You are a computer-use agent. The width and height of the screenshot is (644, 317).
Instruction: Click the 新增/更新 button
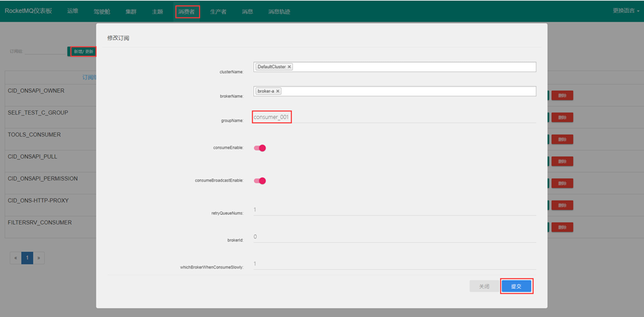click(x=83, y=51)
